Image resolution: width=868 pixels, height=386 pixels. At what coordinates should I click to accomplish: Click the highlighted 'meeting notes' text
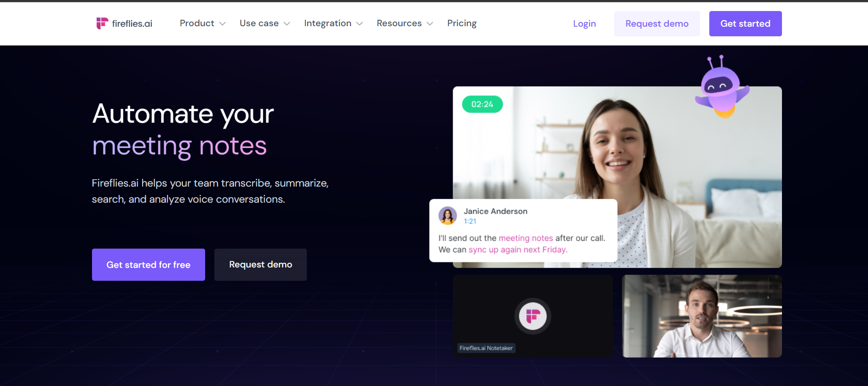(526, 238)
